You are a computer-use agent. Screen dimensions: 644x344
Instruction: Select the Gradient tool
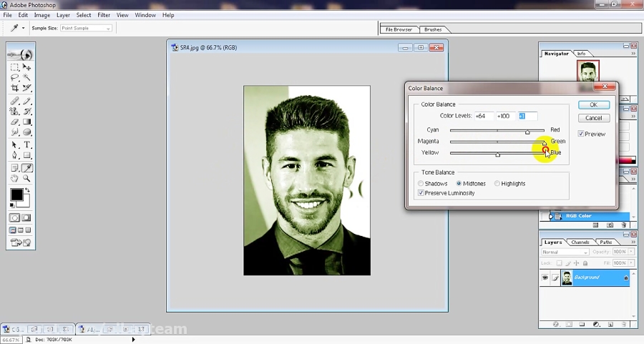[x=26, y=122]
